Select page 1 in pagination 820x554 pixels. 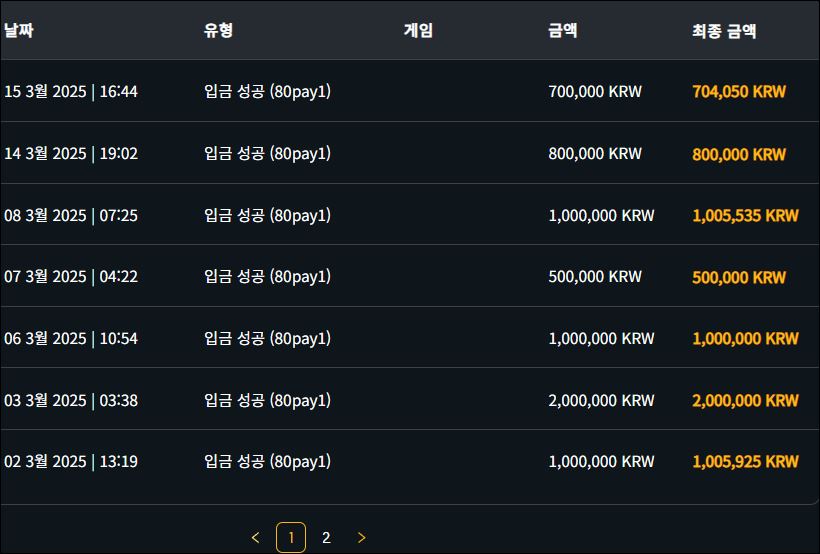(291, 537)
